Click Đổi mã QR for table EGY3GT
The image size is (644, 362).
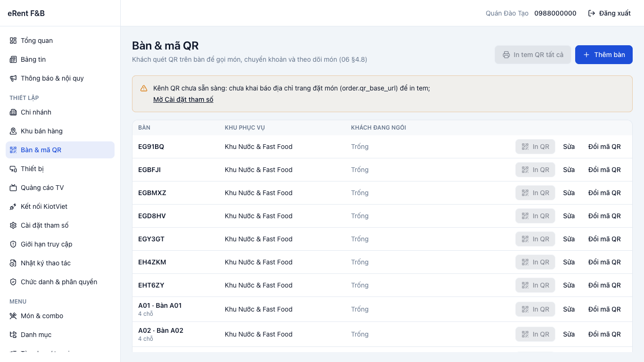click(x=604, y=239)
